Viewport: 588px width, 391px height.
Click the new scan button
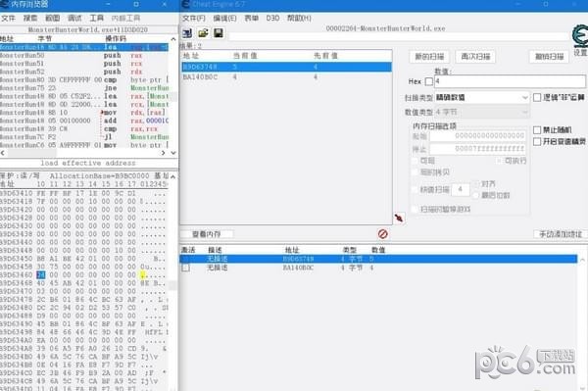pos(429,57)
